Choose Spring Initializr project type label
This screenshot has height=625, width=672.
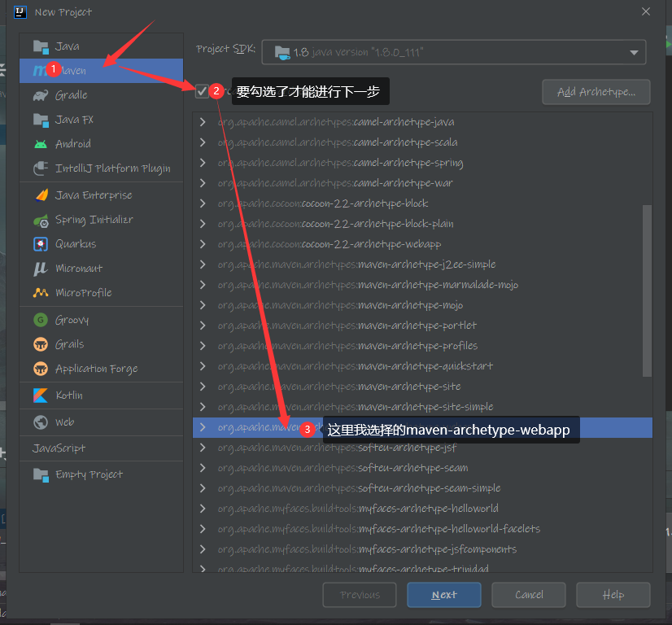(x=94, y=220)
